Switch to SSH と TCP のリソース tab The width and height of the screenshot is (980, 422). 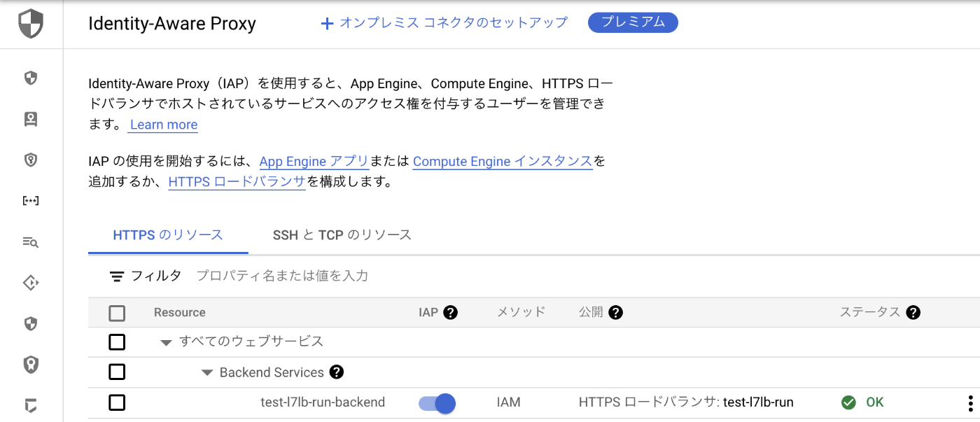(342, 235)
